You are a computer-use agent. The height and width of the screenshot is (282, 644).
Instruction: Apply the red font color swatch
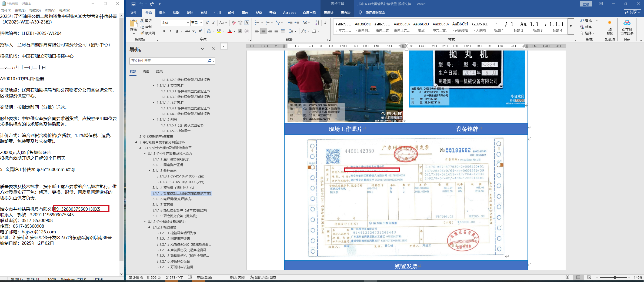pyautogui.click(x=229, y=31)
